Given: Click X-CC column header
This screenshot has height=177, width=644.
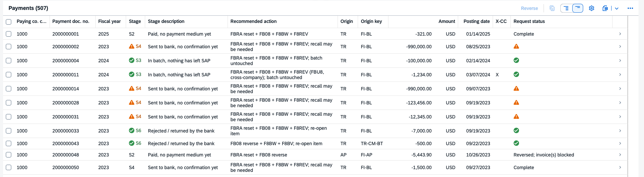Looking at the screenshot, I should pos(501,21).
